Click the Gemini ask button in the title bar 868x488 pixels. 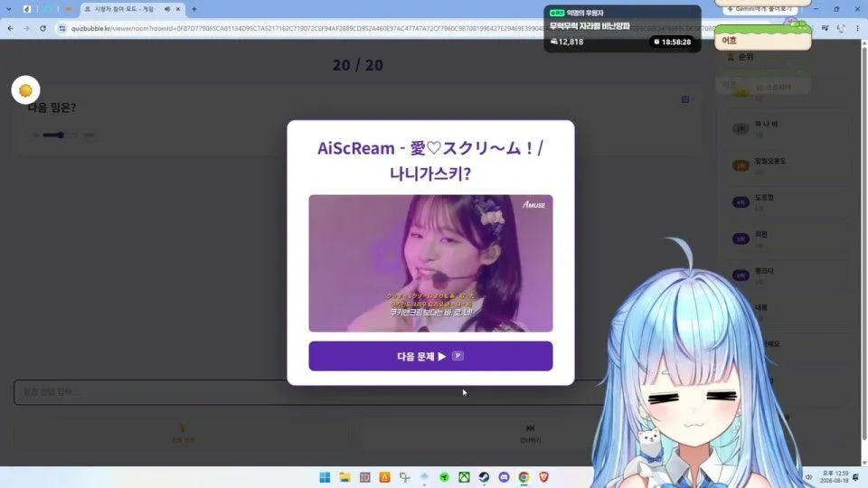pos(761,9)
